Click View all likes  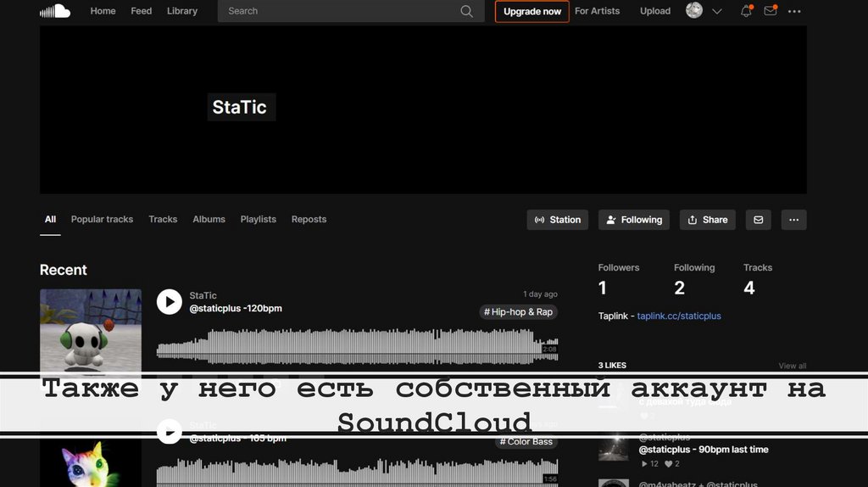point(793,366)
